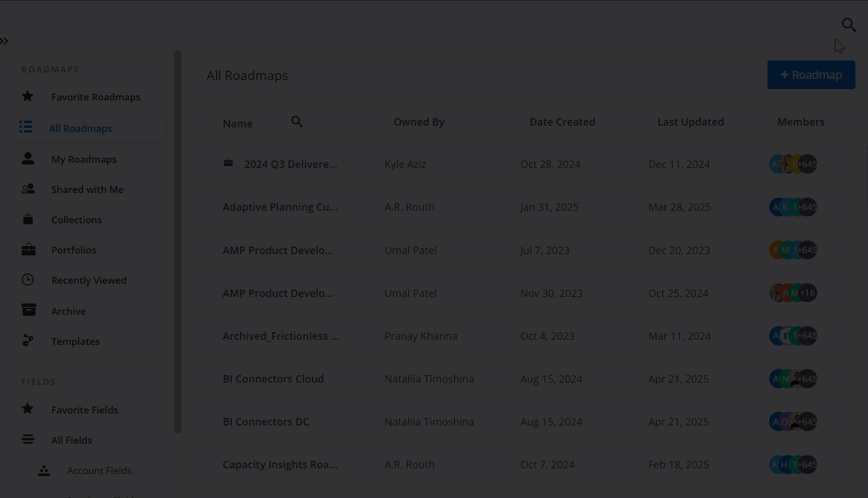Click the search icon beside the Name column
This screenshot has height=498, width=868.
click(297, 122)
